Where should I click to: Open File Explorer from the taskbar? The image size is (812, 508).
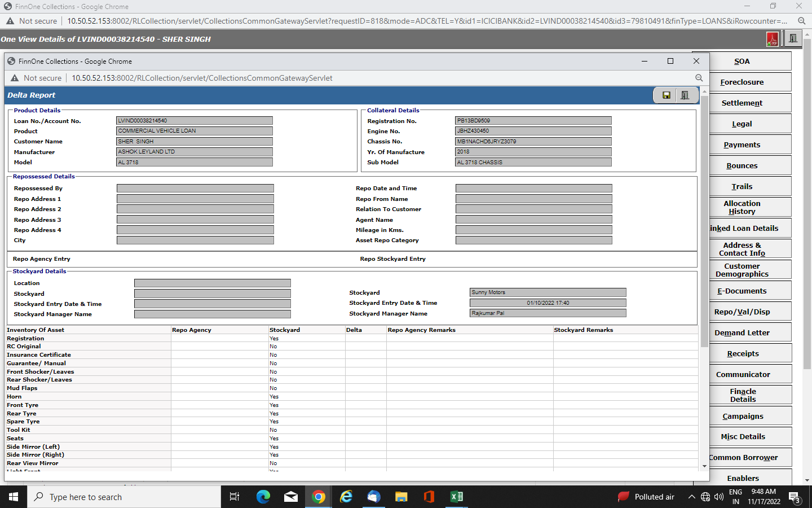tap(401, 497)
